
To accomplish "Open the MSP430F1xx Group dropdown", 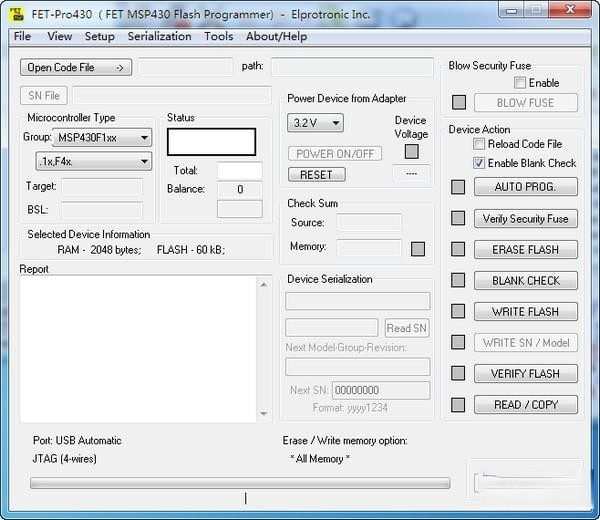I will (x=102, y=138).
